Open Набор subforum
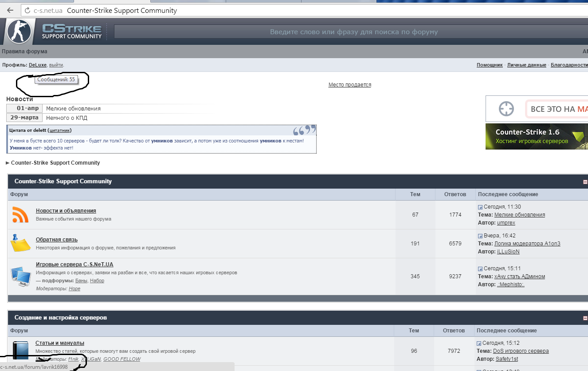 click(x=97, y=280)
